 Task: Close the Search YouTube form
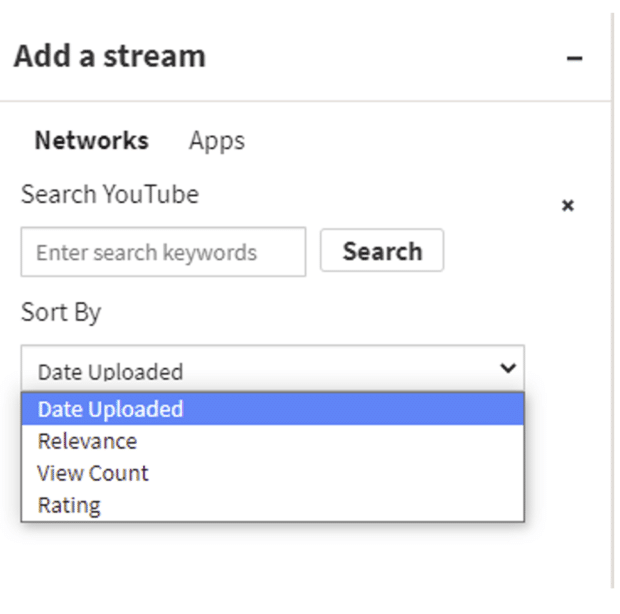click(x=568, y=206)
